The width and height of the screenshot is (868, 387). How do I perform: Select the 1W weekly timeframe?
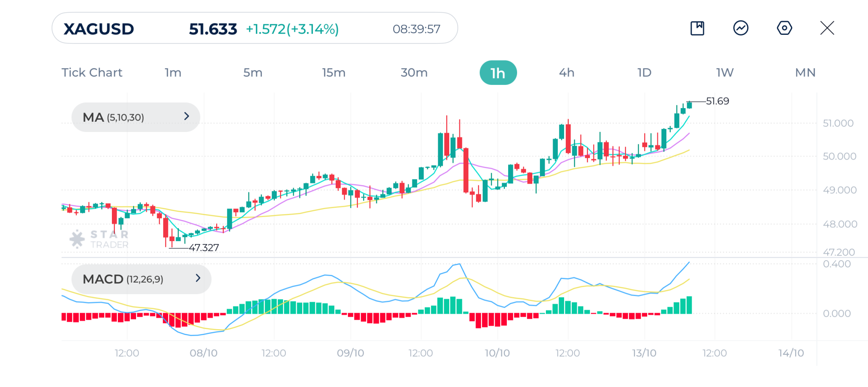click(725, 73)
